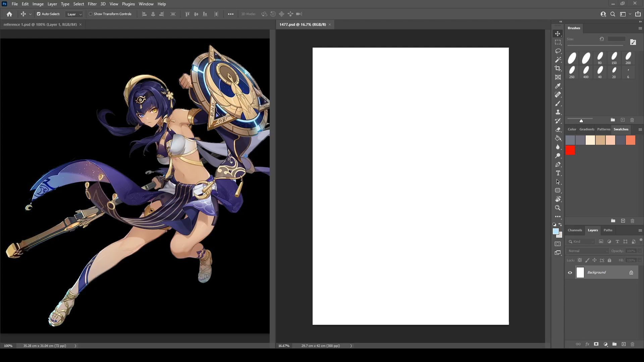Select the 400 size brush preset
Image resolution: width=644 pixels, height=362 pixels.
[x=586, y=72]
